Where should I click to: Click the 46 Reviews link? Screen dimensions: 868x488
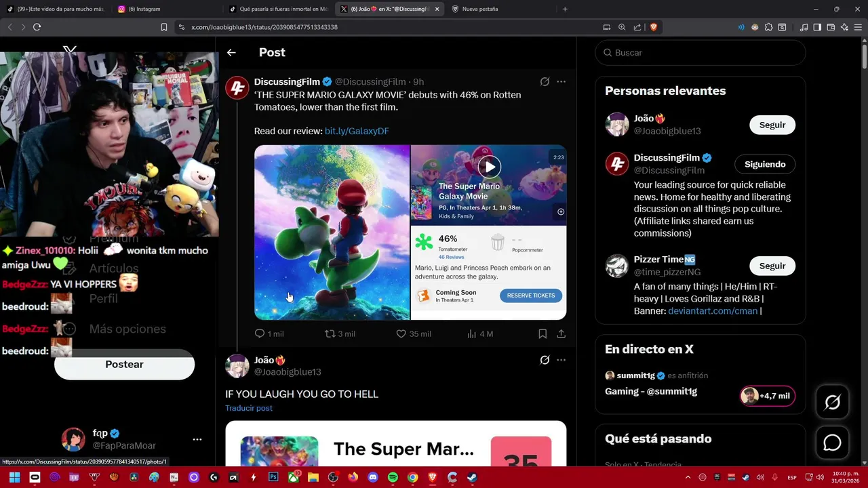[451, 258]
